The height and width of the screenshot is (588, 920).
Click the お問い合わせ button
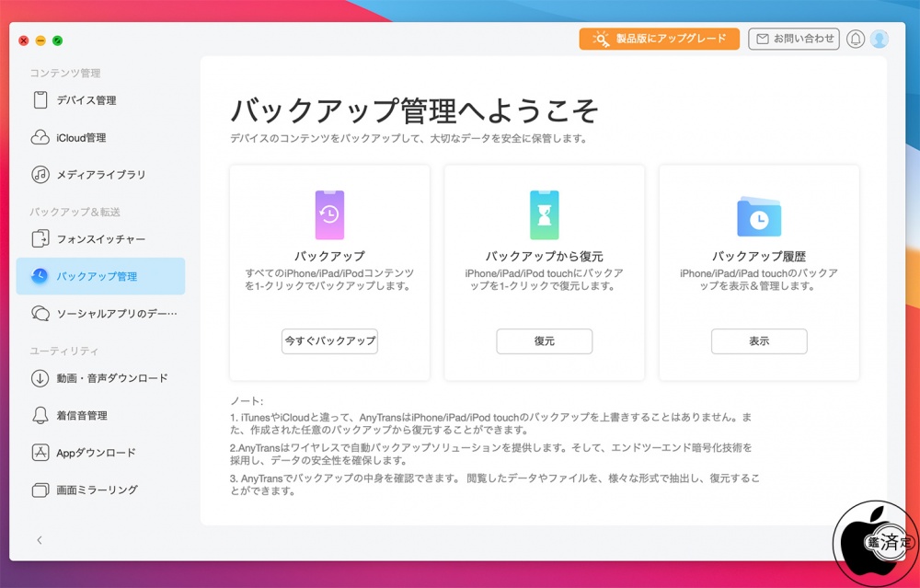pyautogui.click(x=794, y=40)
